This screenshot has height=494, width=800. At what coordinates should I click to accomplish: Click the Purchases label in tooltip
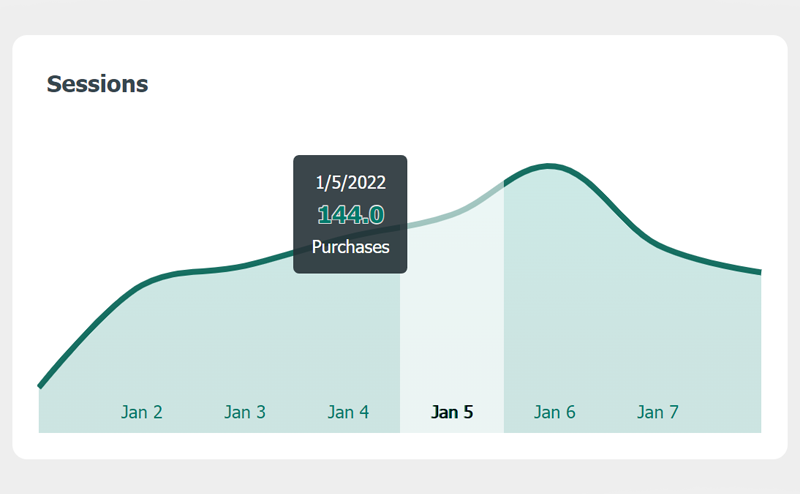(350, 247)
